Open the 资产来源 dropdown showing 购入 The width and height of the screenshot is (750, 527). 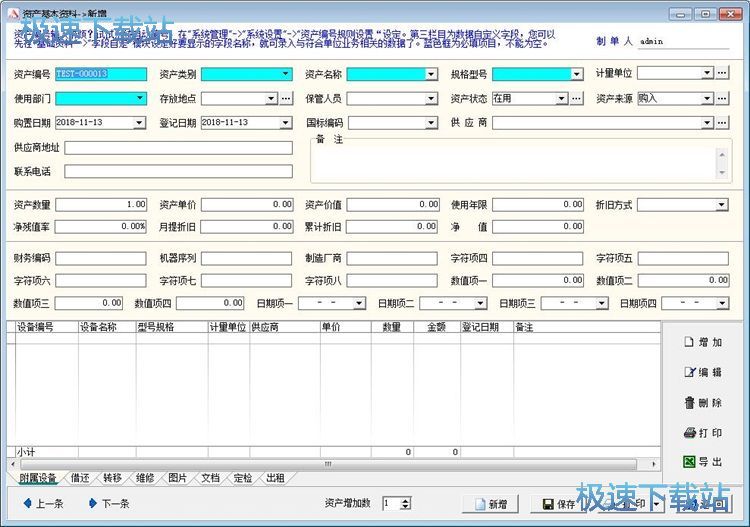click(x=706, y=98)
